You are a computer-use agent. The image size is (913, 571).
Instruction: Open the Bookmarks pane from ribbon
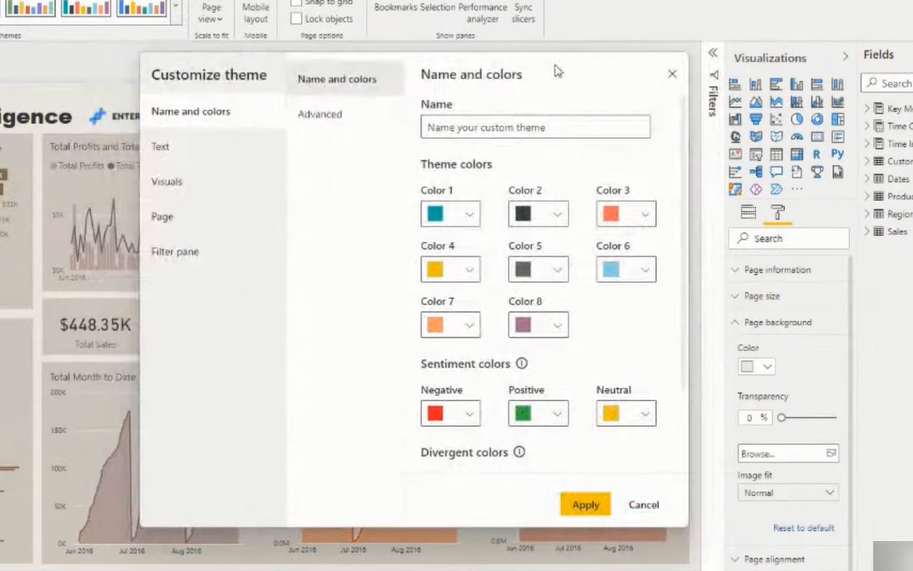pyautogui.click(x=395, y=8)
